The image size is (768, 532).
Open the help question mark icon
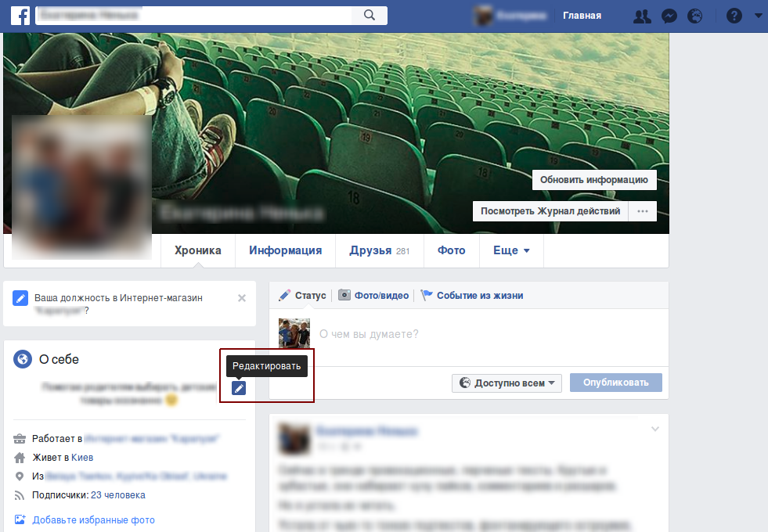click(x=734, y=16)
